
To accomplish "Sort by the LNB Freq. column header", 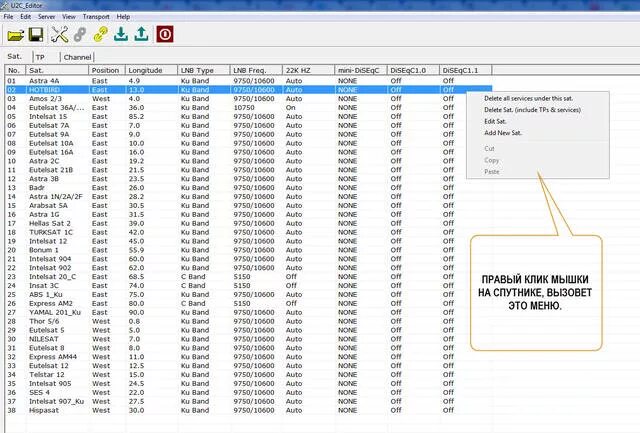I will (x=256, y=70).
